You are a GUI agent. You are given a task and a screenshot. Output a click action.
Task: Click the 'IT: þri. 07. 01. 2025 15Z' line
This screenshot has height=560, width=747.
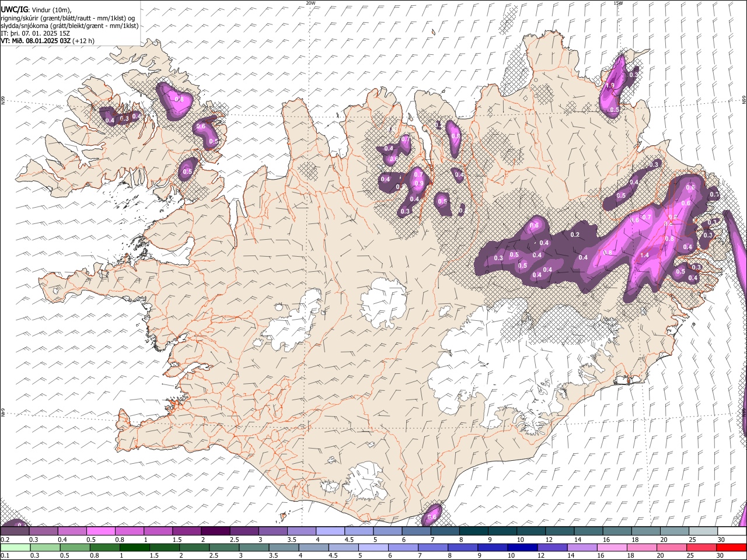tap(35, 33)
